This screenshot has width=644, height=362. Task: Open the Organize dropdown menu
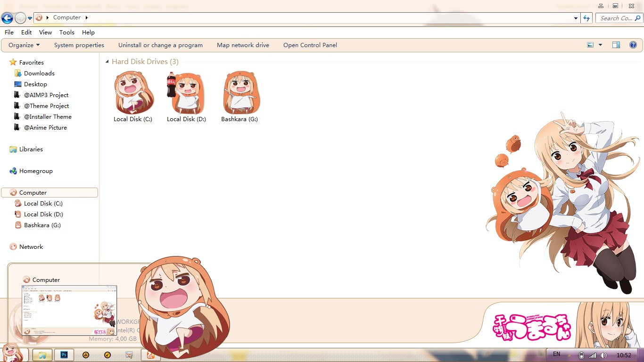(x=23, y=45)
